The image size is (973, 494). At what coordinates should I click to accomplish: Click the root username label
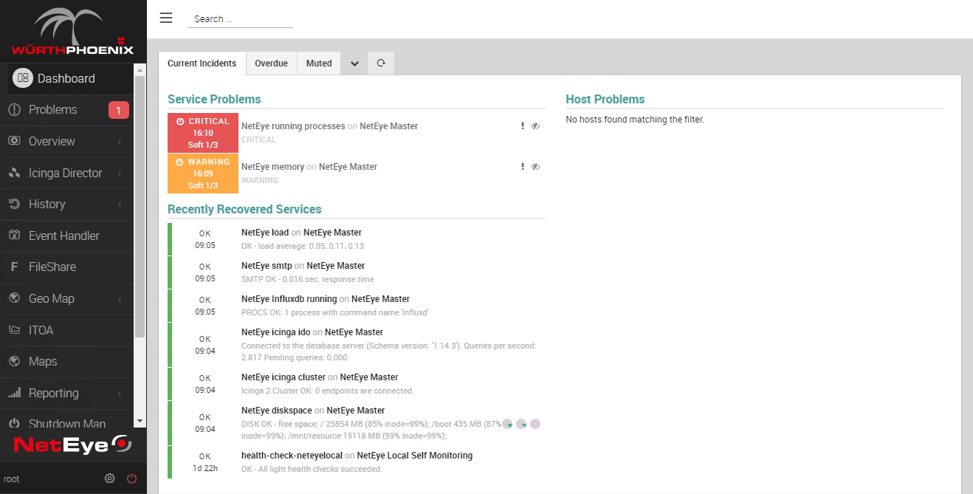(11, 479)
